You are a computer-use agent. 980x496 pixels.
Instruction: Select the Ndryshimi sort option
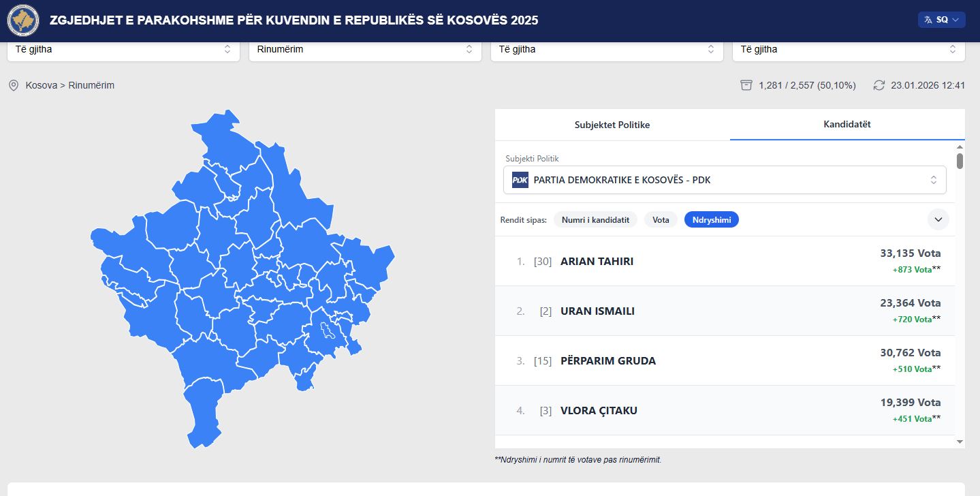(711, 220)
